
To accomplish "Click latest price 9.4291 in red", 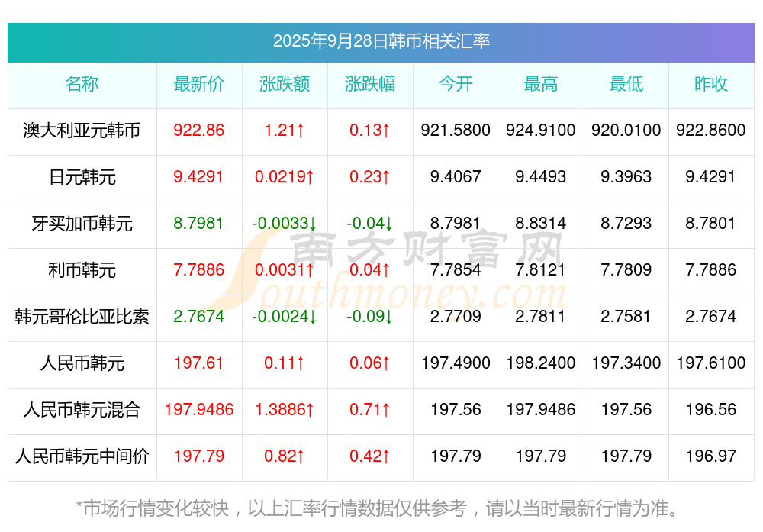I will (198, 176).
